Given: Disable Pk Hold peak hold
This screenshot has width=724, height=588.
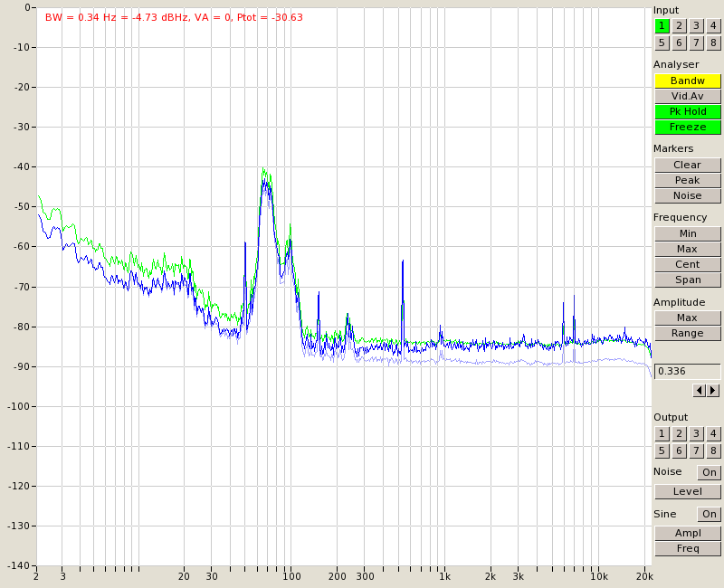Looking at the screenshot, I should (x=688, y=111).
